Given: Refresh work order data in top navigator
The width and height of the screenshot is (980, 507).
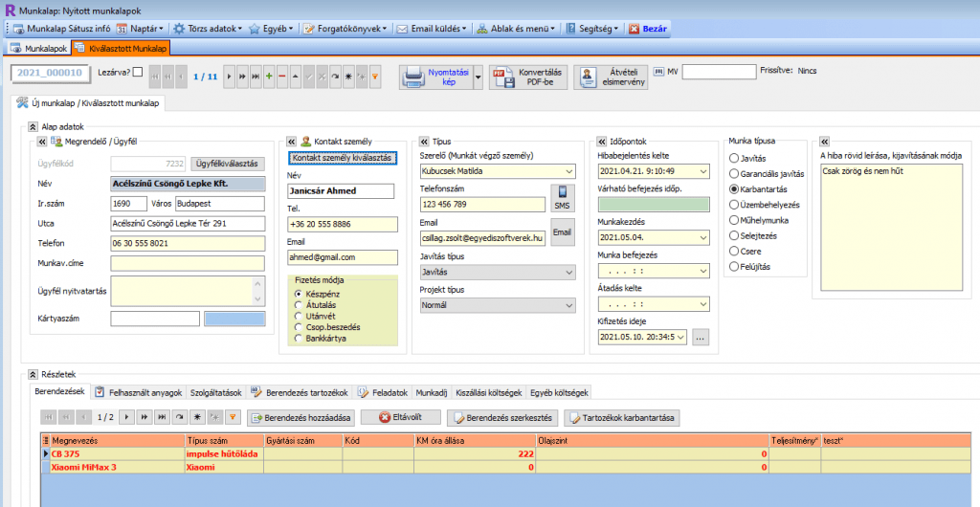Looking at the screenshot, I should point(335,76).
